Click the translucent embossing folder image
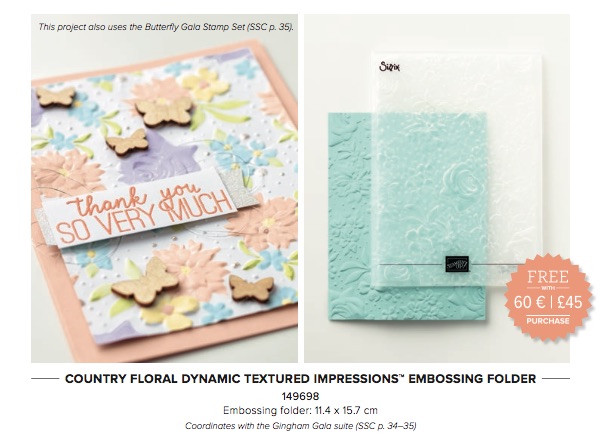Image resolution: width=603 pixels, height=433 pixels. (458, 169)
